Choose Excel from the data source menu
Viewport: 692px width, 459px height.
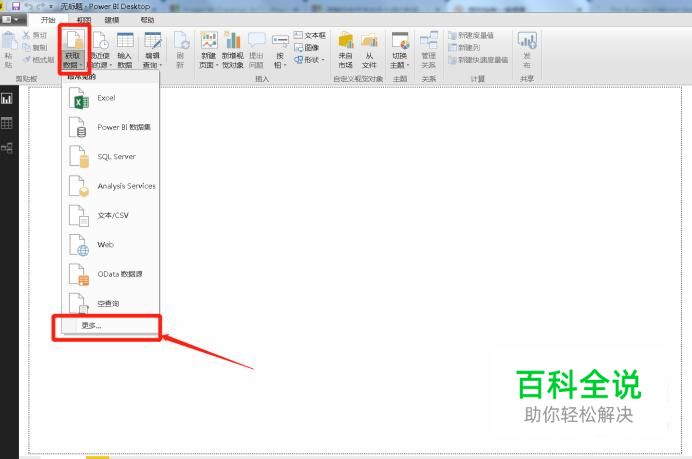click(110, 98)
